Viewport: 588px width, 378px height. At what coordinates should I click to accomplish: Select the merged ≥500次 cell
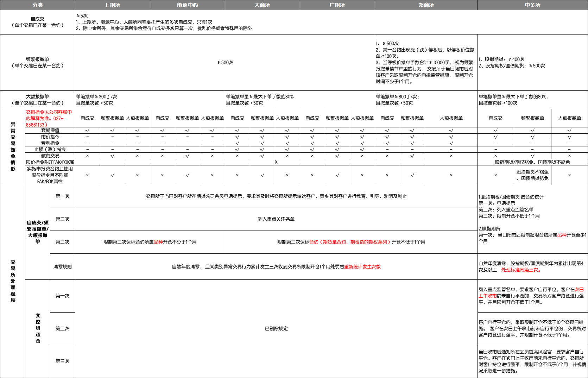point(225,63)
